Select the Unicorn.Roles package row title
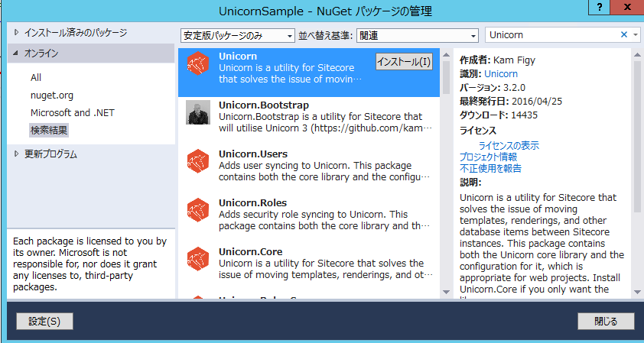 coord(252,202)
